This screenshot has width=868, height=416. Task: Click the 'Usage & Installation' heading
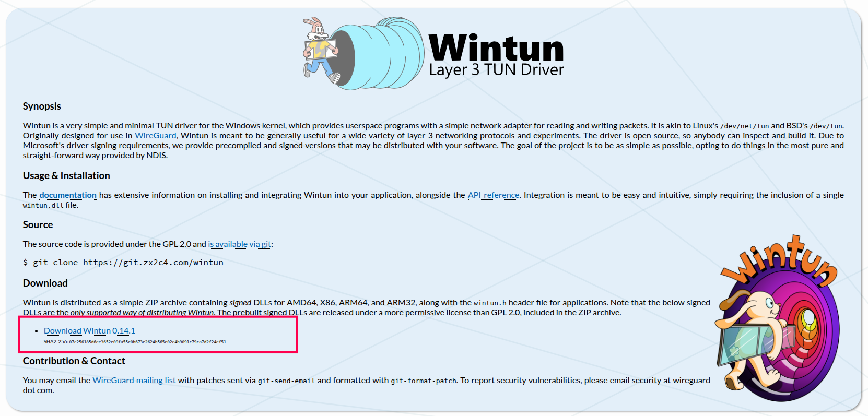(x=66, y=176)
